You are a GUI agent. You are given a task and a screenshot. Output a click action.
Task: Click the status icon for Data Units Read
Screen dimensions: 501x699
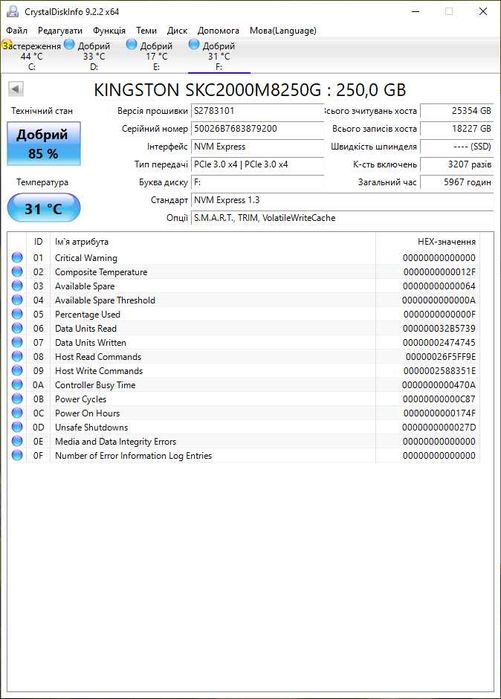point(17,328)
